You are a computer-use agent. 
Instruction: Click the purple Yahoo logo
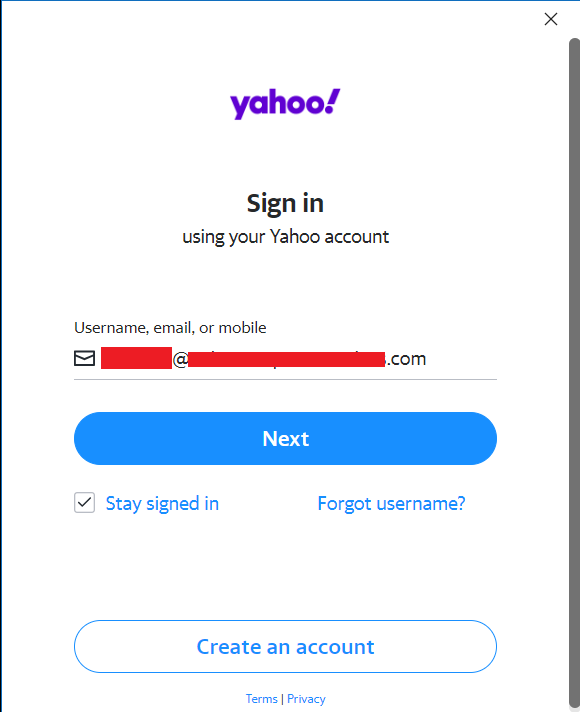pyautogui.click(x=285, y=104)
